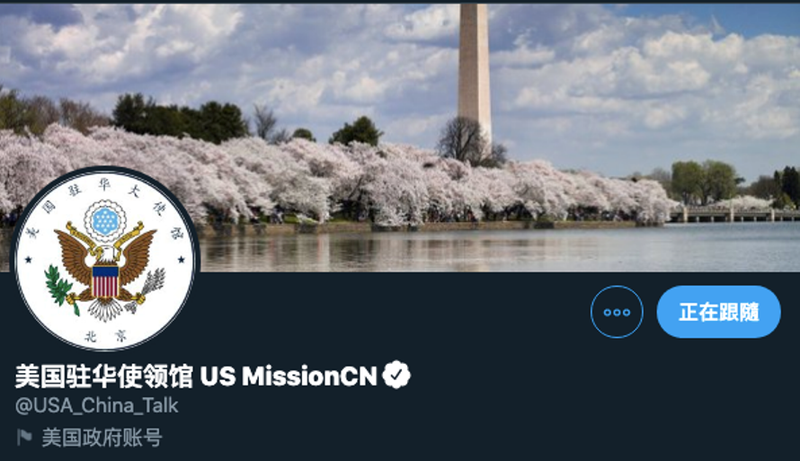This screenshot has height=461, width=800.
Task: Click the flag icon beside government label
Action: [24, 436]
